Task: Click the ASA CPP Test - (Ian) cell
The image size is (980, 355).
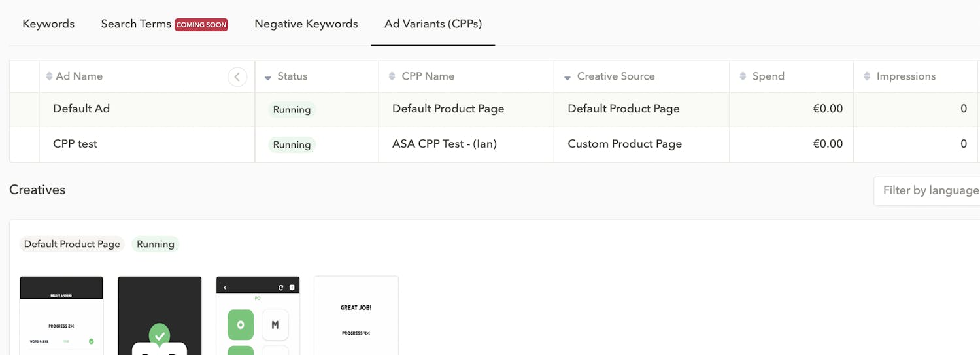Action: pos(445,144)
